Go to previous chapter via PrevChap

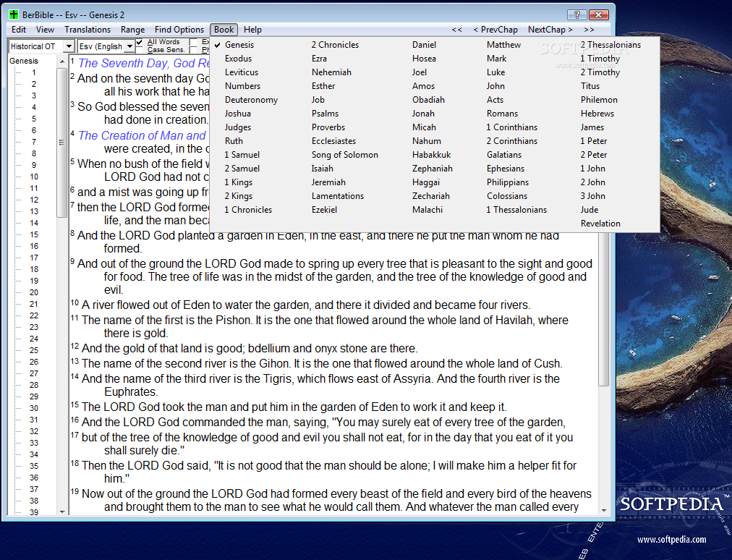tap(495, 30)
